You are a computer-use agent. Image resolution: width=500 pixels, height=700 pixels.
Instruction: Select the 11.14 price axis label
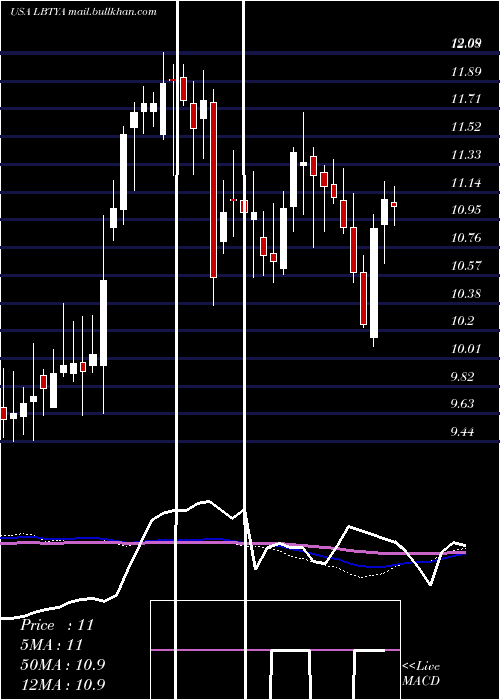click(x=466, y=183)
